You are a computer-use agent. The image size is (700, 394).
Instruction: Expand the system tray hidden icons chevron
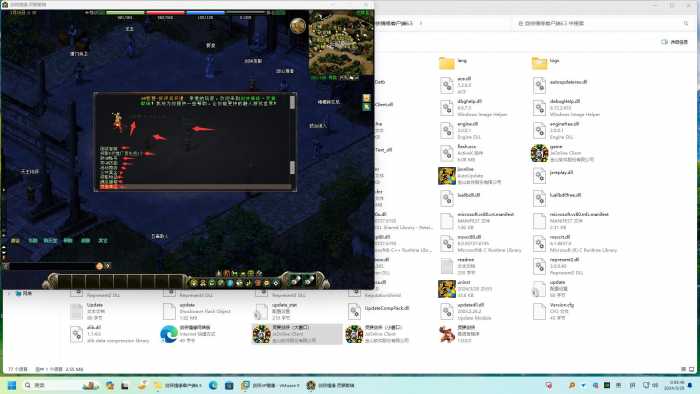pyautogui.click(x=583, y=385)
